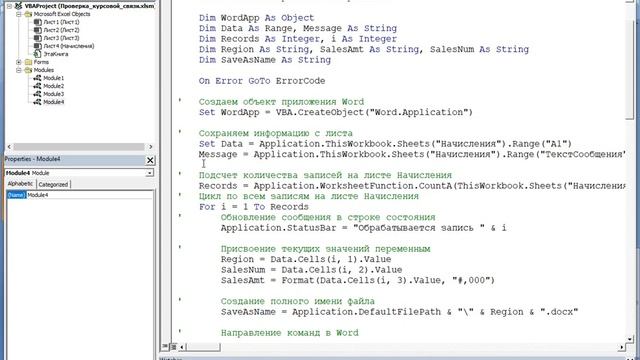The height and width of the screenshot is (360, 640).
Task: Click the Лист3 worksheet icon
Action: click(x=38, y=38)
